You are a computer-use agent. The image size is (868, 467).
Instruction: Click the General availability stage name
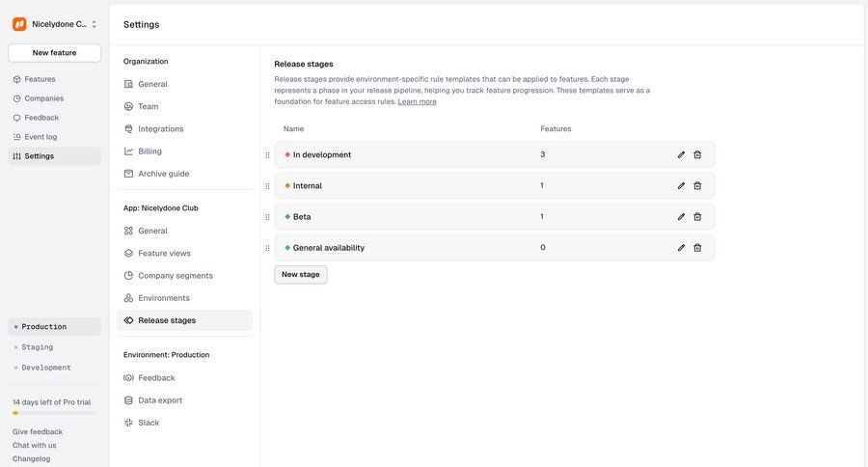329,248
